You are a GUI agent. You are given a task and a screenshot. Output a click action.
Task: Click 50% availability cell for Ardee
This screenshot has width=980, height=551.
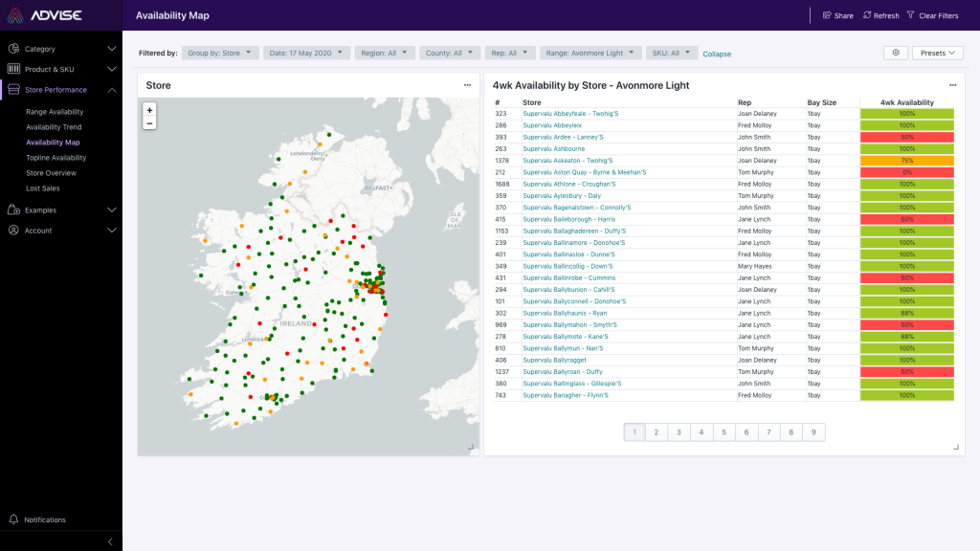pyautogui.click(x=907, y=137)
